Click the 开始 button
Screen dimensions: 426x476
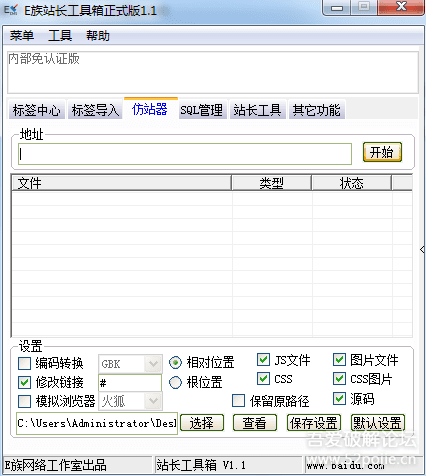(x=382, y=152)
